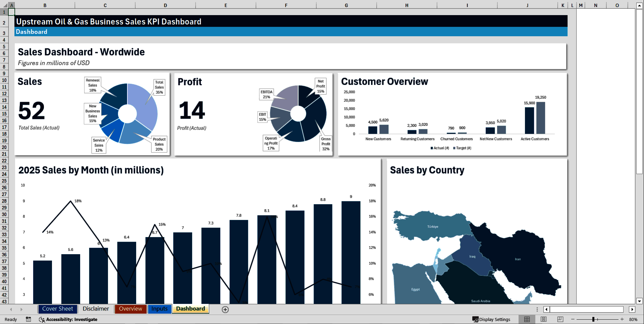This screenshot has height=324, width=644.
Task: Switch to the Overview sheet tab
Action: tap(130, 309)
